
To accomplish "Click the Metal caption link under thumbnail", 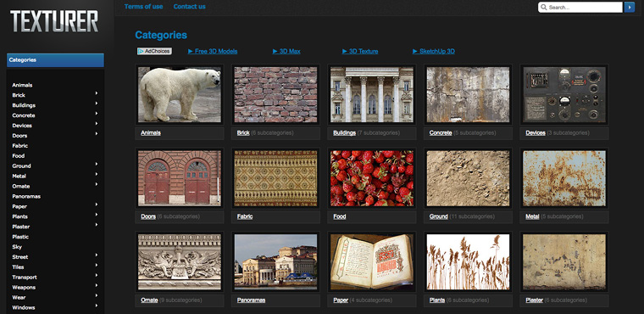I will (532, 216).
